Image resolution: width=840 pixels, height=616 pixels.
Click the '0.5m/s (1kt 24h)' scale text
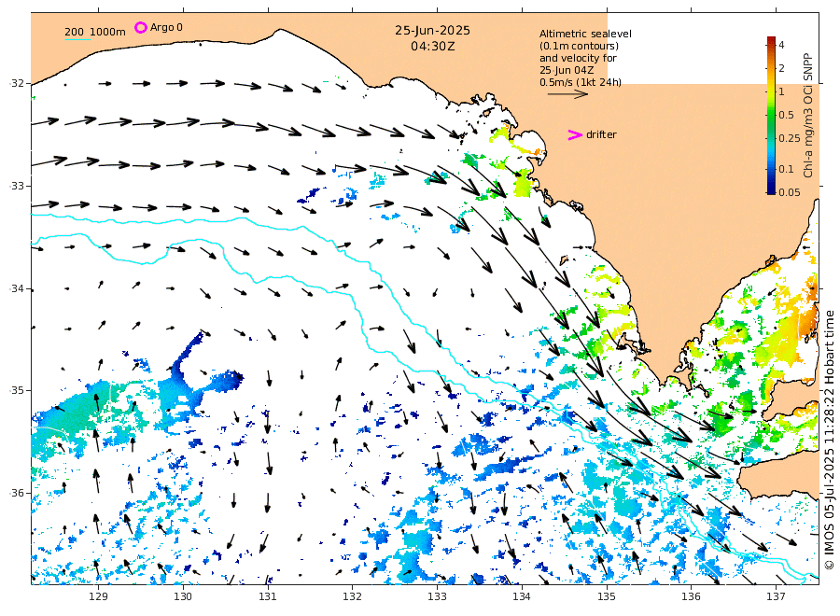[x=581, y=82]
